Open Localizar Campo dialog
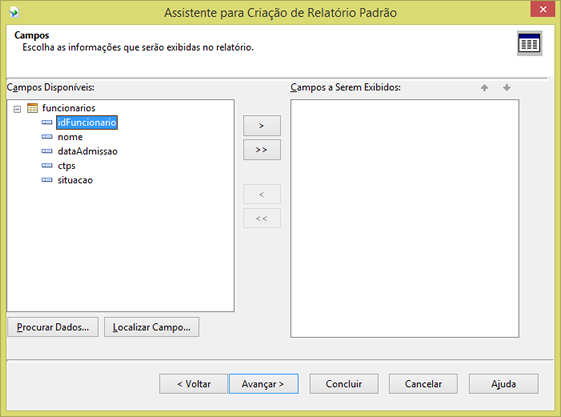 click(152, 327)
